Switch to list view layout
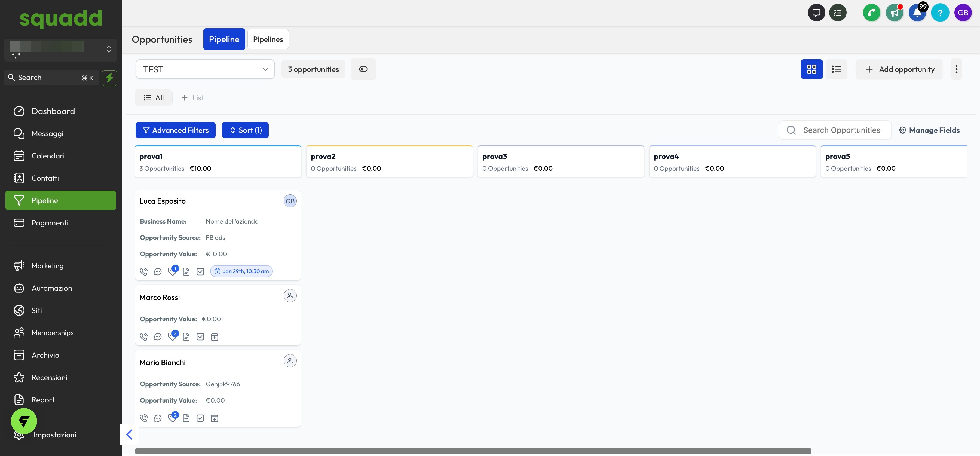980x456 pixels. click(836, 69)
